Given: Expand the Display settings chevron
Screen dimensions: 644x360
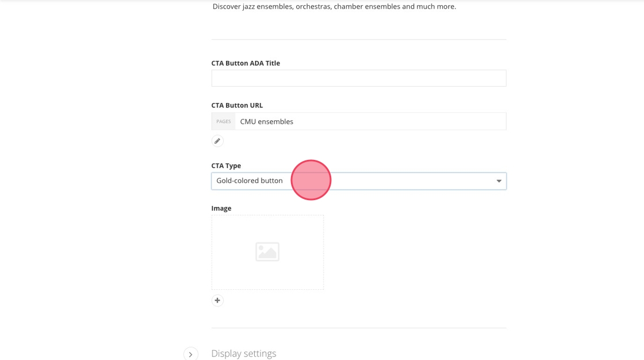Looking at the screenshot, I should point(191,354).
